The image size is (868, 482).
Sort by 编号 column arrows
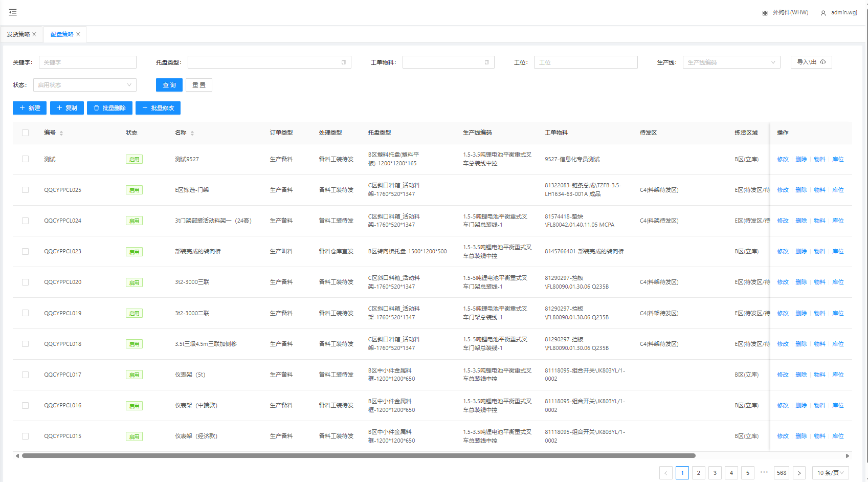click(x=61, y=133)
